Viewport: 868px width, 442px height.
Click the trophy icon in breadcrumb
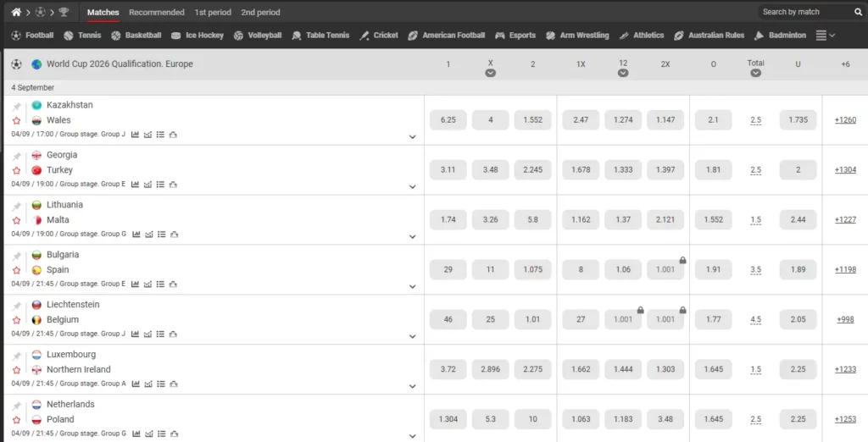(64, 12)
